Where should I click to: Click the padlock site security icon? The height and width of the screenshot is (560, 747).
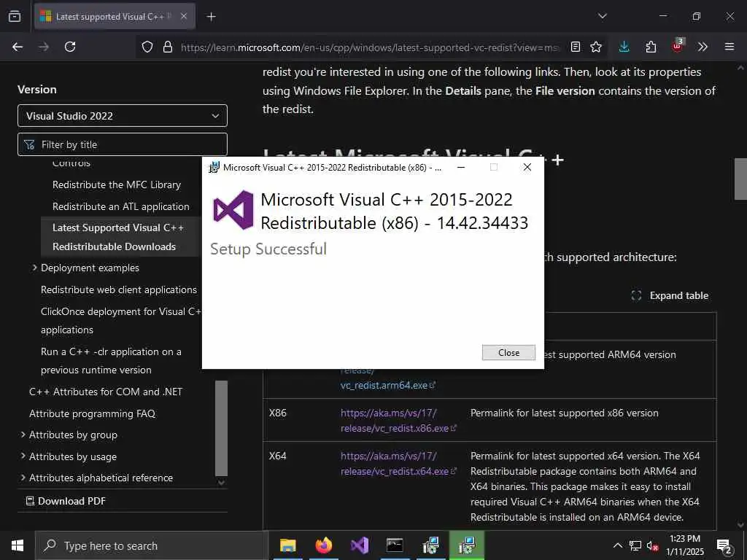click(167, 47)
